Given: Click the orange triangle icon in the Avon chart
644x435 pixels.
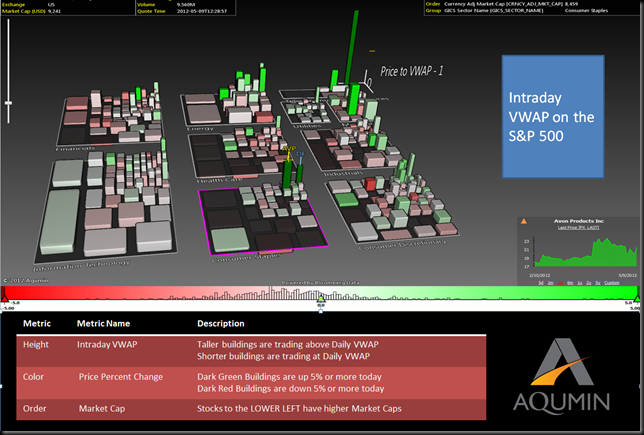Looking at the screenshot, I should pyautogui.click(x=524, y=221).
